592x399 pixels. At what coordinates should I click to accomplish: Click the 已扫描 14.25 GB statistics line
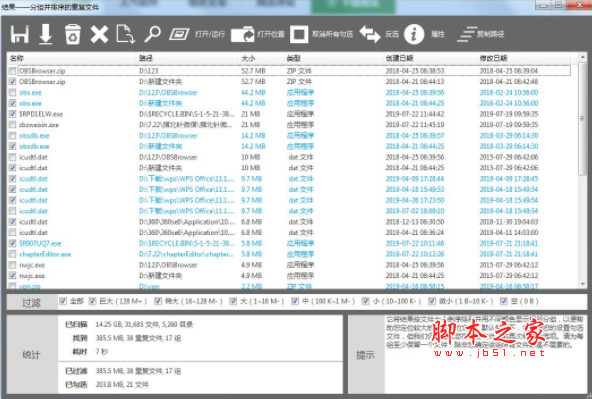[x=129, y=324]
